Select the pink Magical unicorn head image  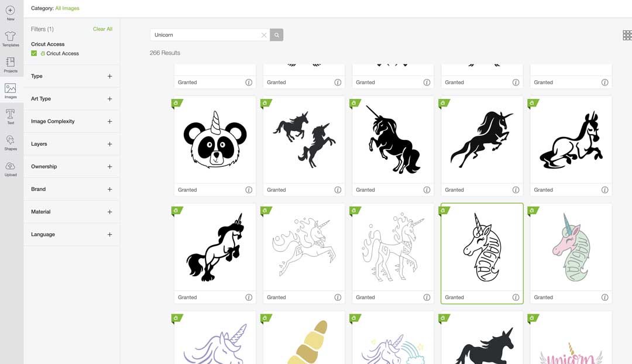[571, 247]
